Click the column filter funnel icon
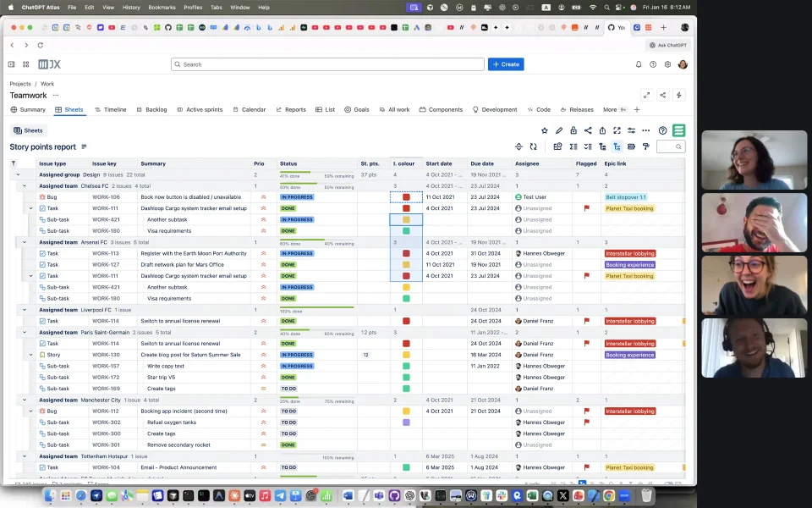The height and width of the screenshot is (508, 812). [14, 163]
